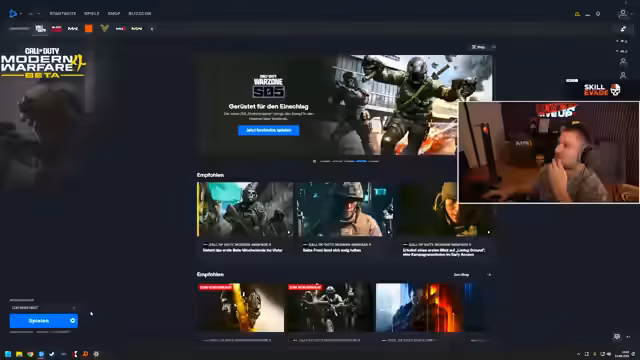
Task: Open the File Explorer taskbar icon
Action: pos(19,354)
